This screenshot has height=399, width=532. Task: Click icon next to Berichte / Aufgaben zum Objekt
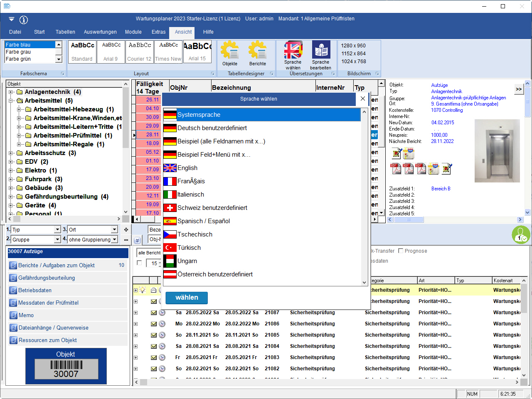pos(13,265)
